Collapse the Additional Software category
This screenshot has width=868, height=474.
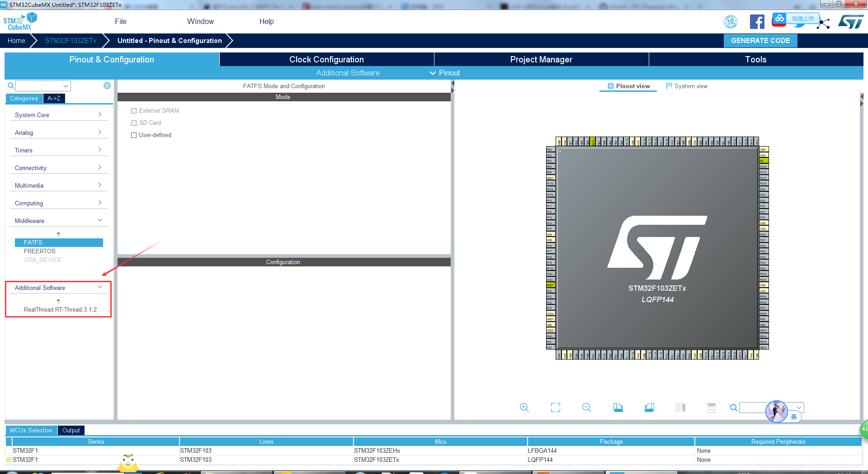58,288
